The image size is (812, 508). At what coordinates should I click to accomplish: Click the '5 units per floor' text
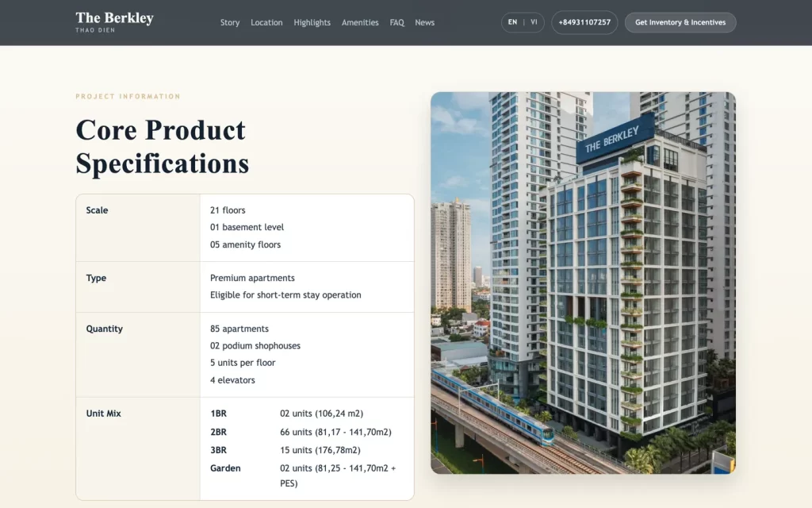243,363
